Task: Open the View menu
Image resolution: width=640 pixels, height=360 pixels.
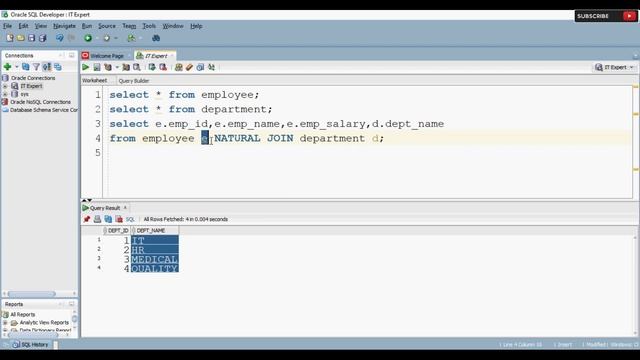Action: click(40, 26)
